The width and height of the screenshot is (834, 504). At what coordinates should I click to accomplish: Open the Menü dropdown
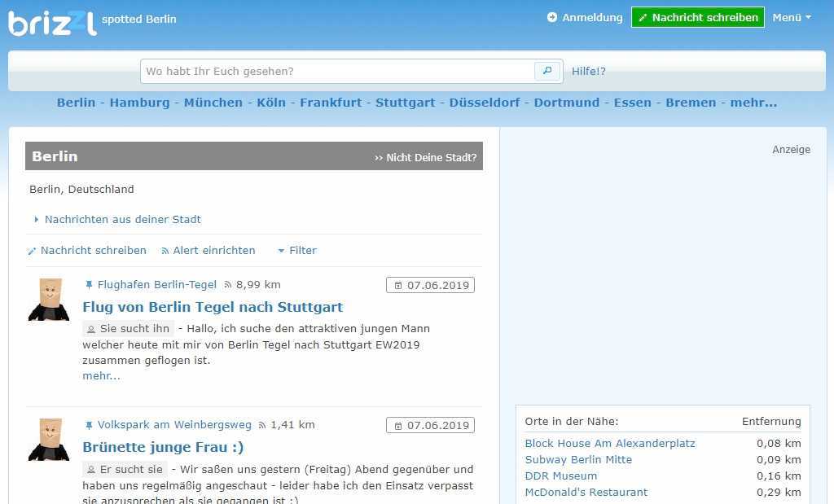tap(792, 18)
